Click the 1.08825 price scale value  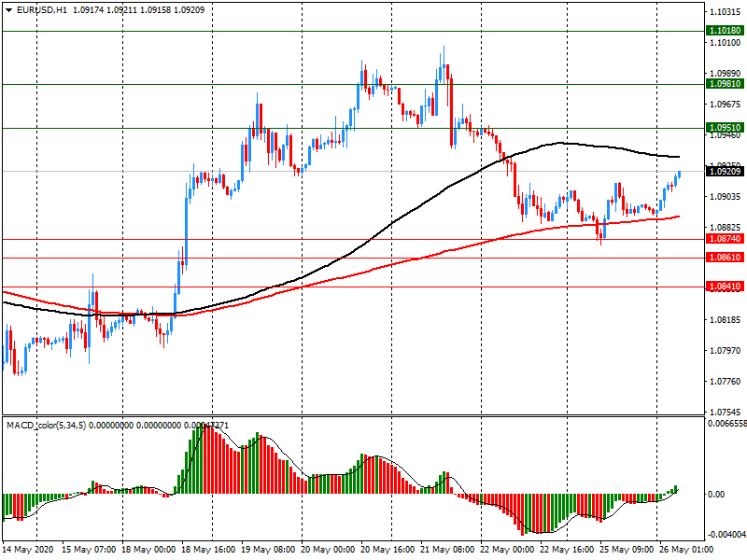(x=726, y=227)
